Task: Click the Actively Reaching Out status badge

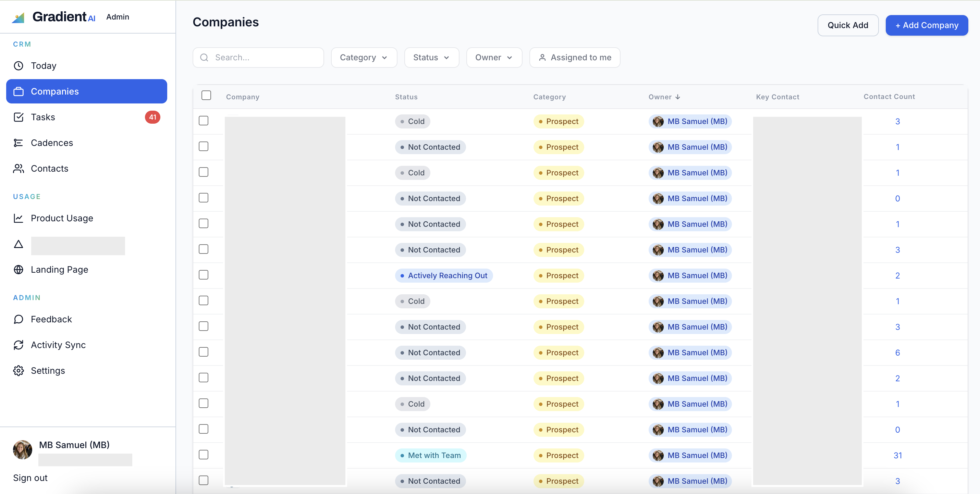Action: click(444, 276)
